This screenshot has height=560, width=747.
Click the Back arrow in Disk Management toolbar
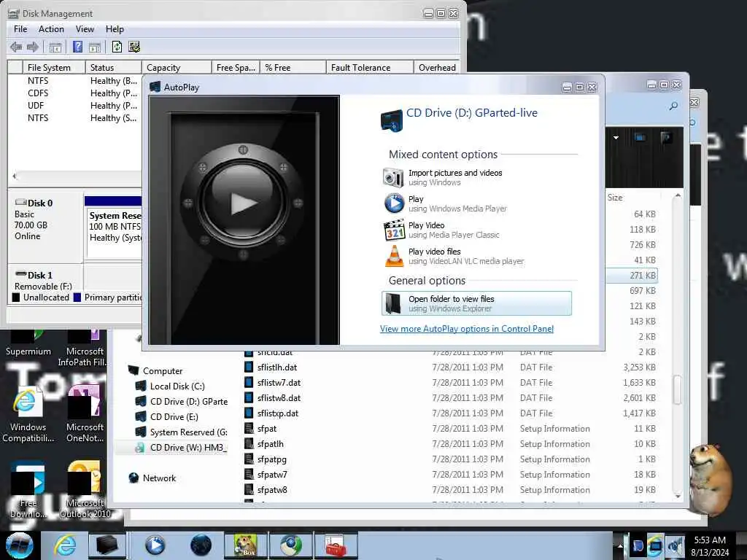pos(16,47)
